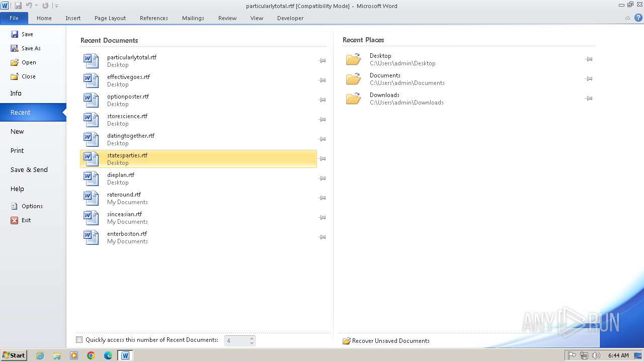The image size is (644, 362).
Task: Open rateround.rtf from My Documents
Action: [x=198, y=198]
